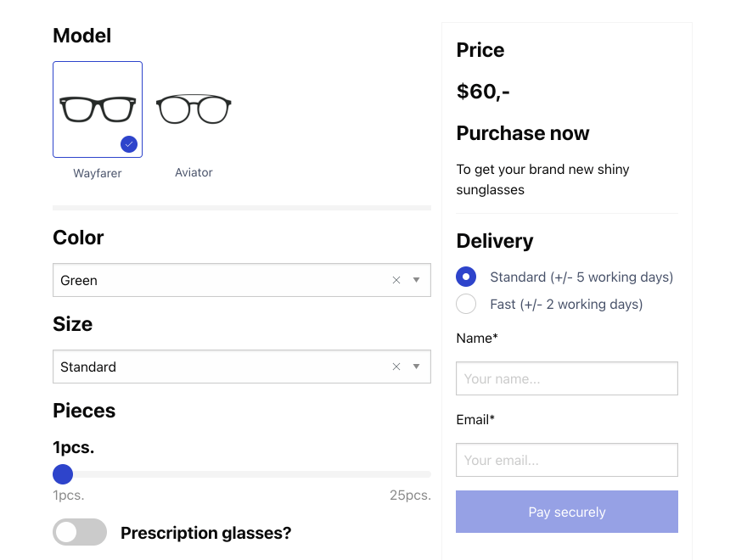Expand the Color dropdown arrow
The height and width of the screenshot is (560, 747).
click(x=416, y=280)
